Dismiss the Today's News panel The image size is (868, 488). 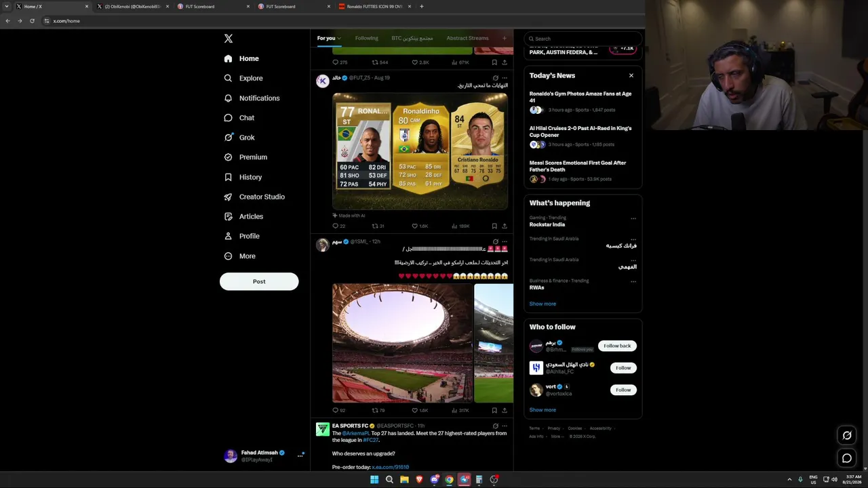click(x=631, y=75)
